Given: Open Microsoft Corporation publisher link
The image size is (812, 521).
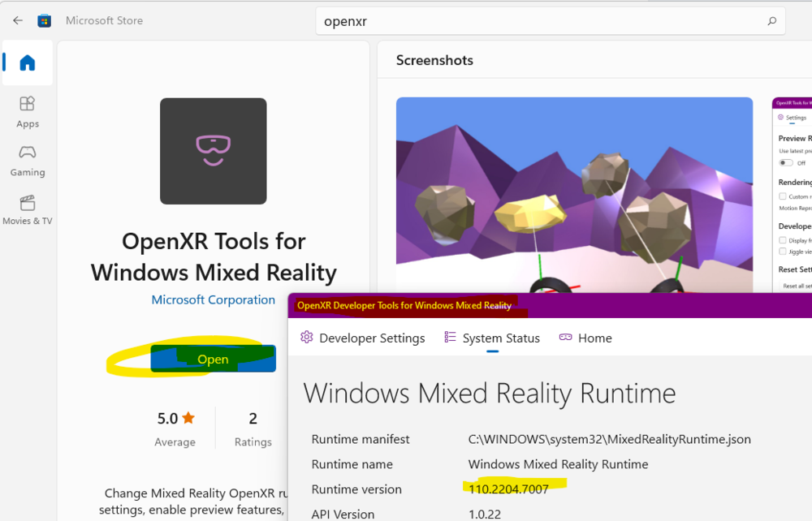Looking at the screenshot, I should [214, 300].
